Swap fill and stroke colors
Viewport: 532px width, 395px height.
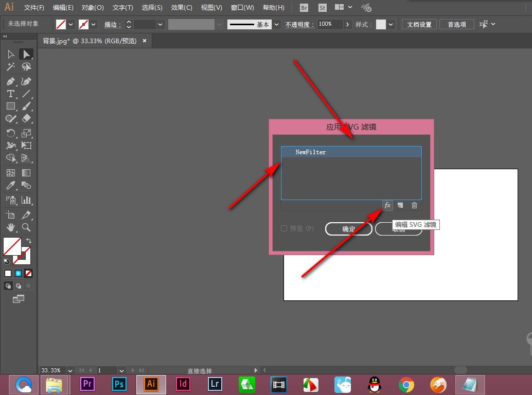pos(29,241)
